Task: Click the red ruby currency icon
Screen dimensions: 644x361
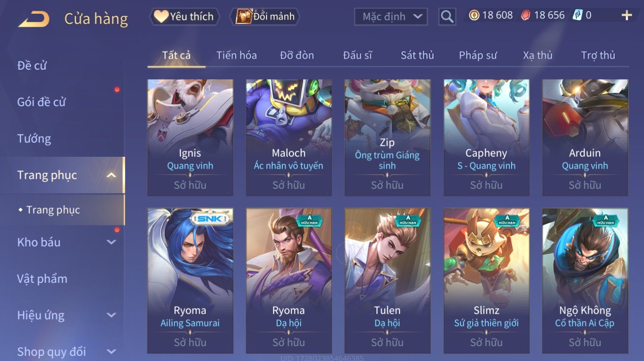Action: [x=526, y=15]
